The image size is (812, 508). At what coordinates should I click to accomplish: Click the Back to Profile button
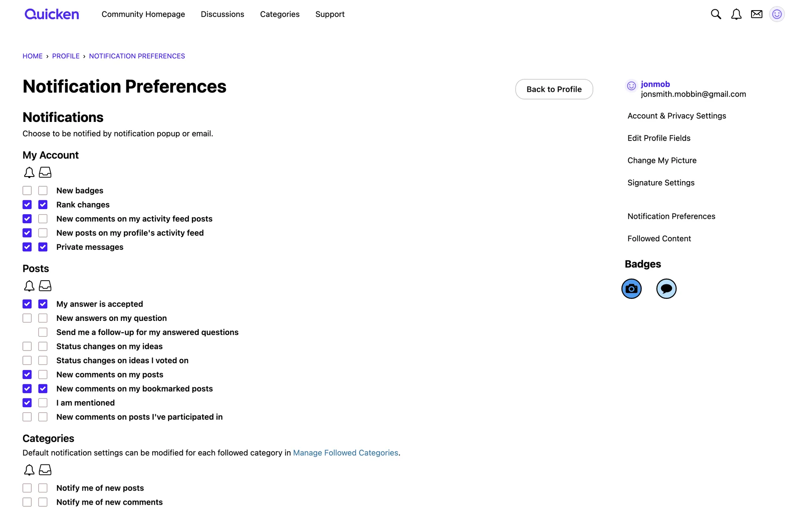click(x=554, y=89)
